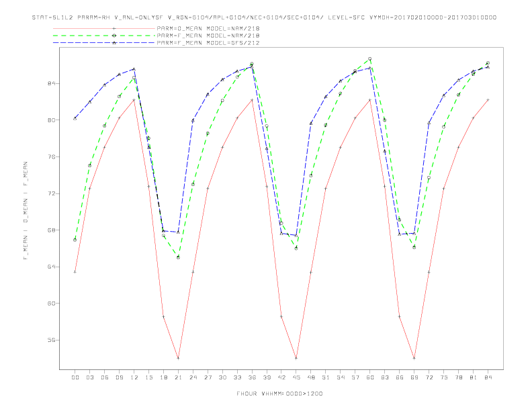
Task: Click x-axis tick label 81
Action: coord(474,377)
